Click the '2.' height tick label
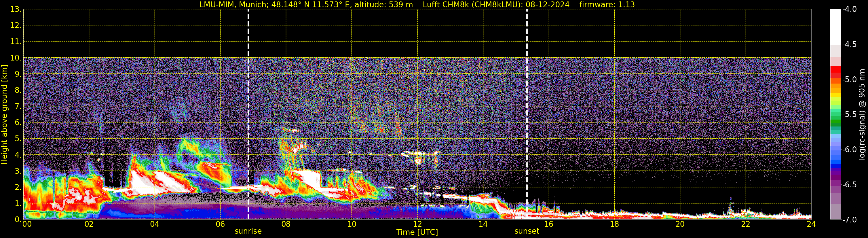Viewport: 868px width, 238px height. click(18, 188)
